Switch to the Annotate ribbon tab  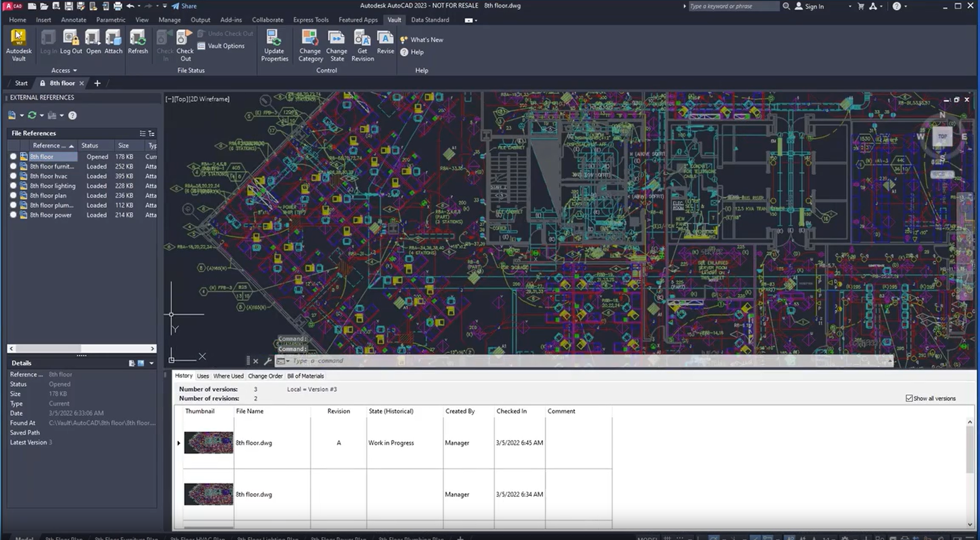point(73,20)
